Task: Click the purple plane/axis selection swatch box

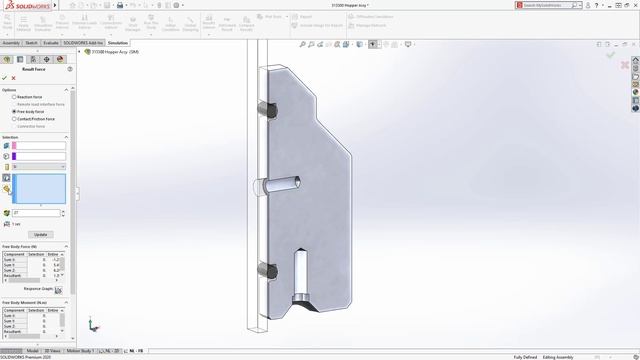Action: pos(39,156)
